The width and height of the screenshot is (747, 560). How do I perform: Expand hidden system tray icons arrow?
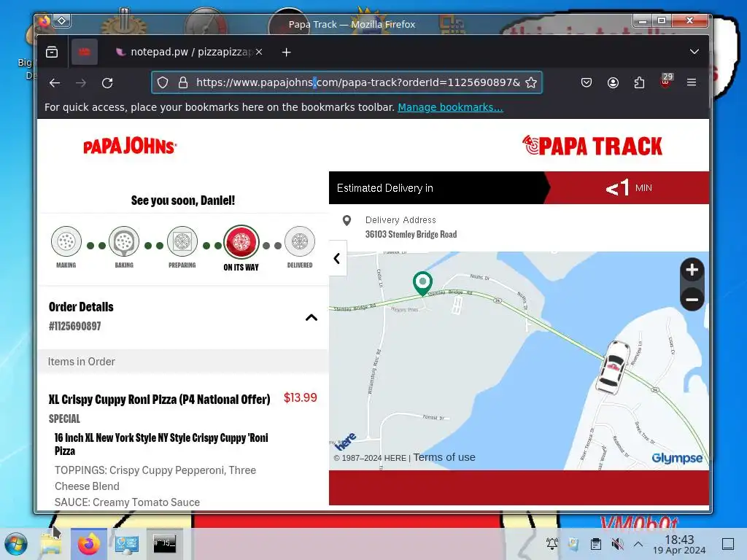click(638, 544)
